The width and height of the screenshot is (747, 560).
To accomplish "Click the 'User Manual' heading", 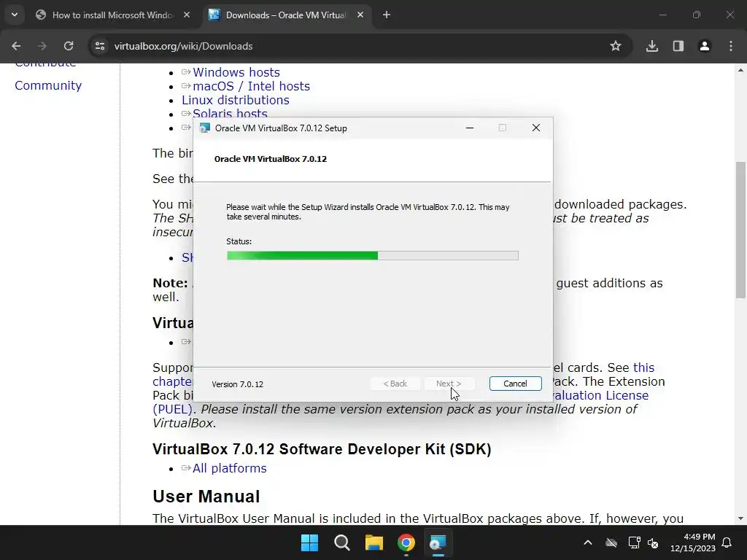I will pos(206,496).
